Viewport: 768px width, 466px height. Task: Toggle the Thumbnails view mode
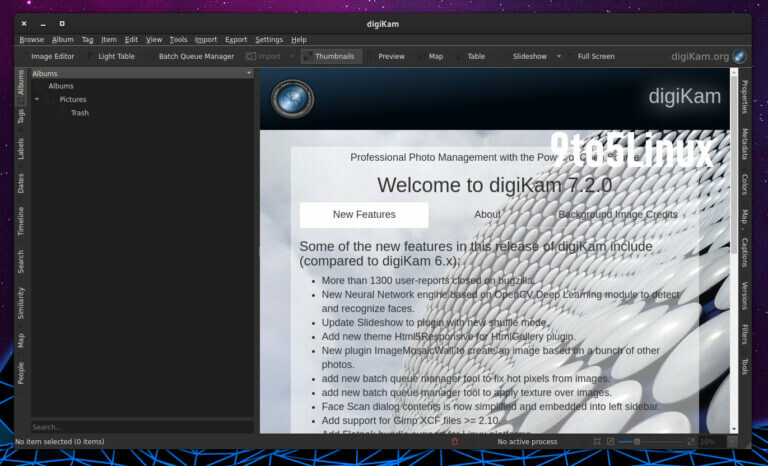pyautogui.click(x=333, y=56)
